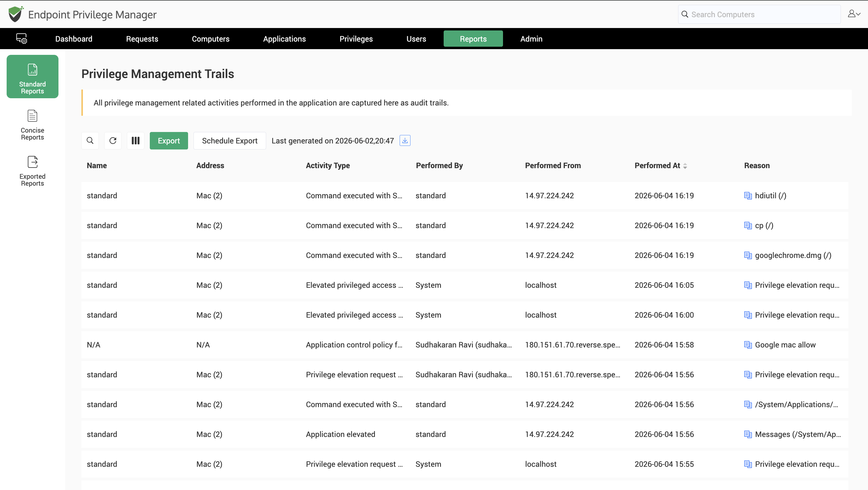Click the Activity Type column header
Viewport: 868px width, 490px height.
point(328,165)
